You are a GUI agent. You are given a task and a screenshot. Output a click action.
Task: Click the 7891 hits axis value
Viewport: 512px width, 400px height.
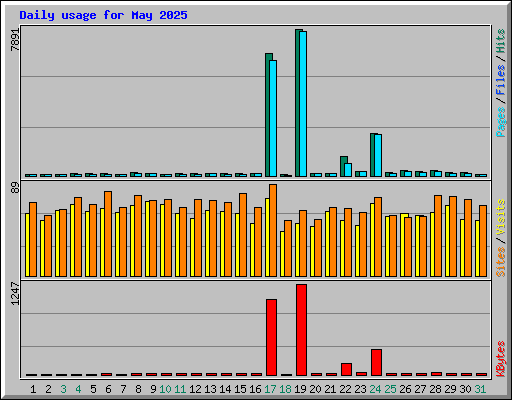pos(15,40)
